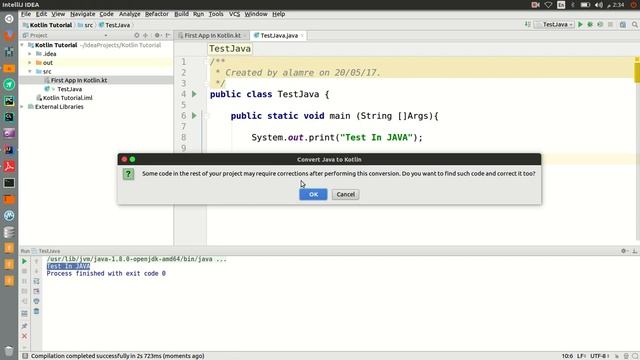Expand the TestJava class node in tree
The image size is (640, 360).
53,89
